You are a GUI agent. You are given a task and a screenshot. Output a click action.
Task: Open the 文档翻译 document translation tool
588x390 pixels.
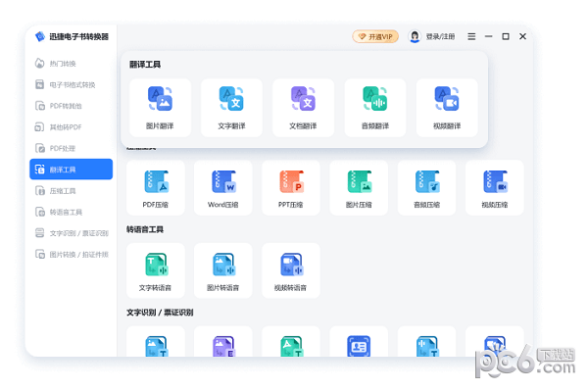(x=304, y=108)
